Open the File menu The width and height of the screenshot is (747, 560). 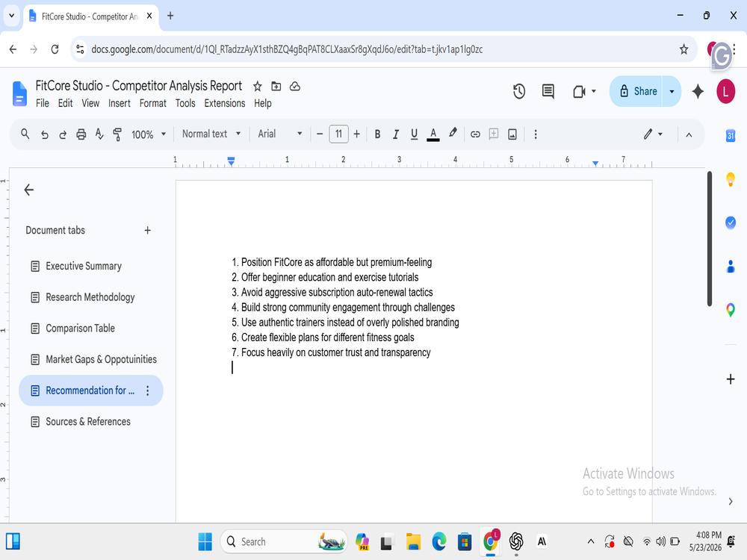tap(43, 103)
